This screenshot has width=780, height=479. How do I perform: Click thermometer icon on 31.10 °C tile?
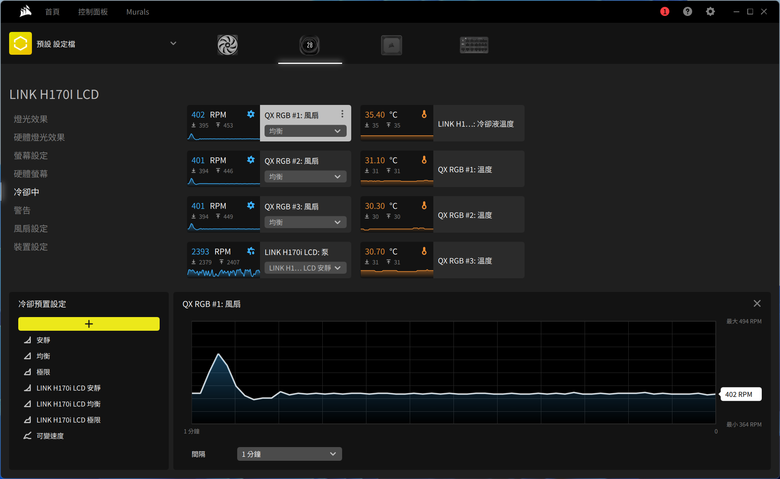click(x=424, y=160)
